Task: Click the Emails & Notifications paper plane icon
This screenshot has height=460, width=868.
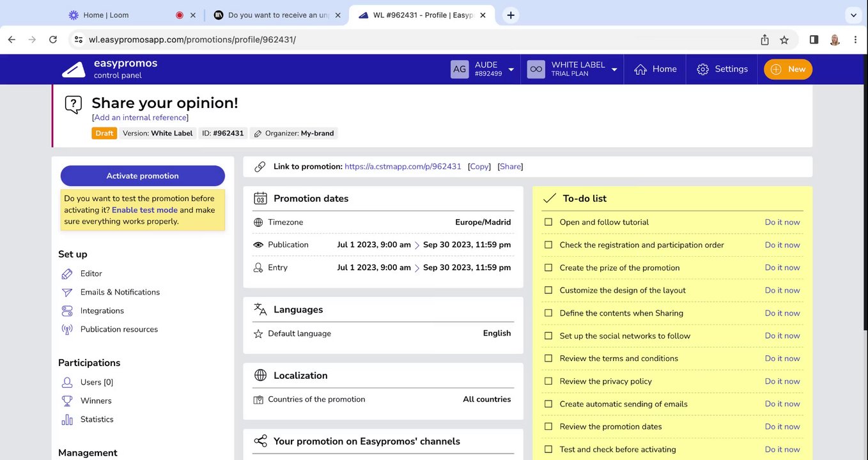Action: coord(67,292)
